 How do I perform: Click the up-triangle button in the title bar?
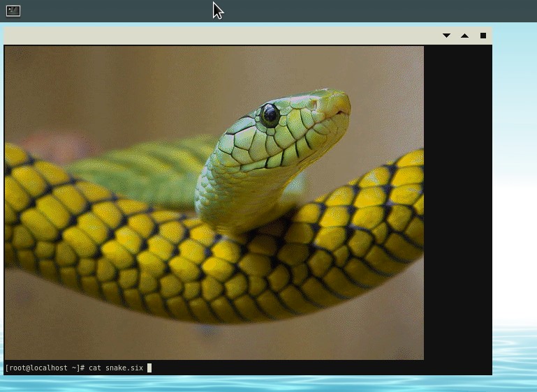pos(464,36)
